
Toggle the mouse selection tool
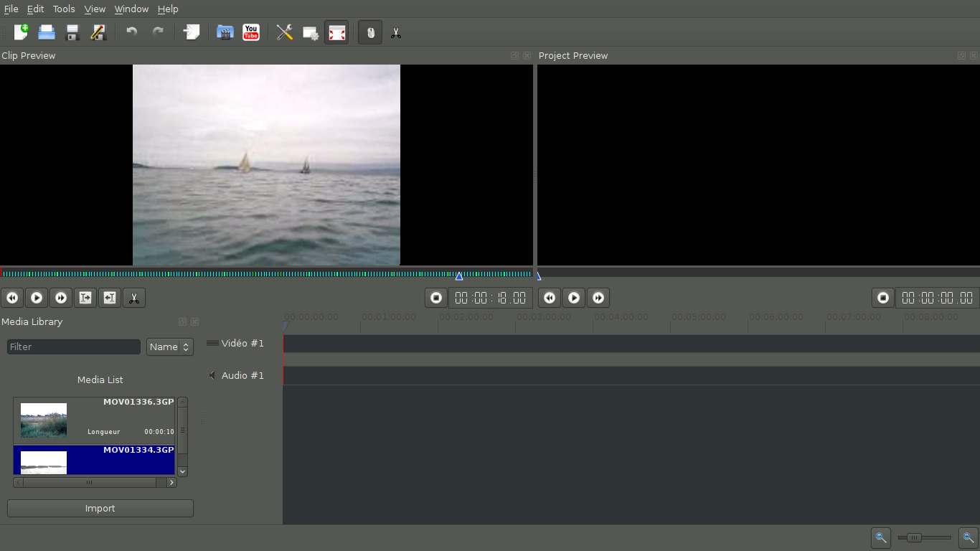pos(369,32)
